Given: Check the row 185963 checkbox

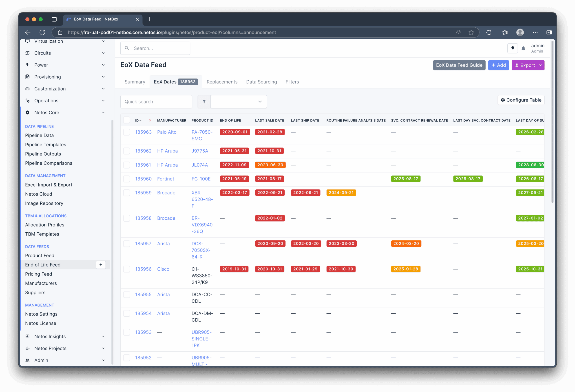Looking at the screenshot, I should point(127,132).
